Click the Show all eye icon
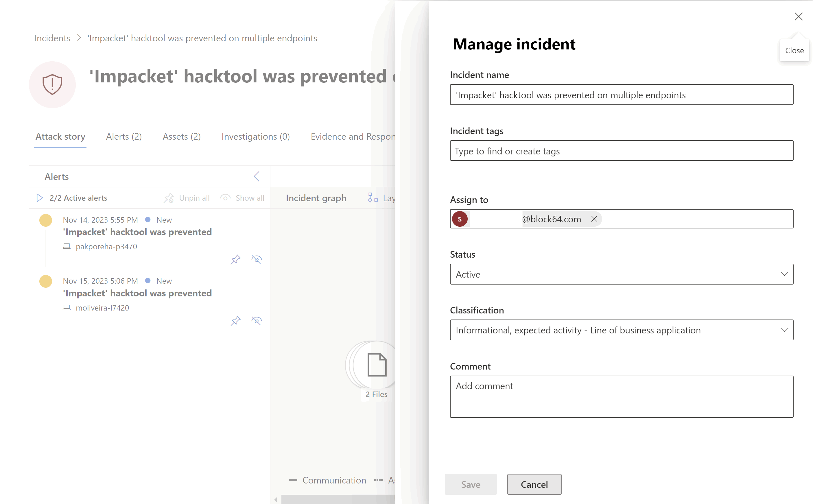 225,198
